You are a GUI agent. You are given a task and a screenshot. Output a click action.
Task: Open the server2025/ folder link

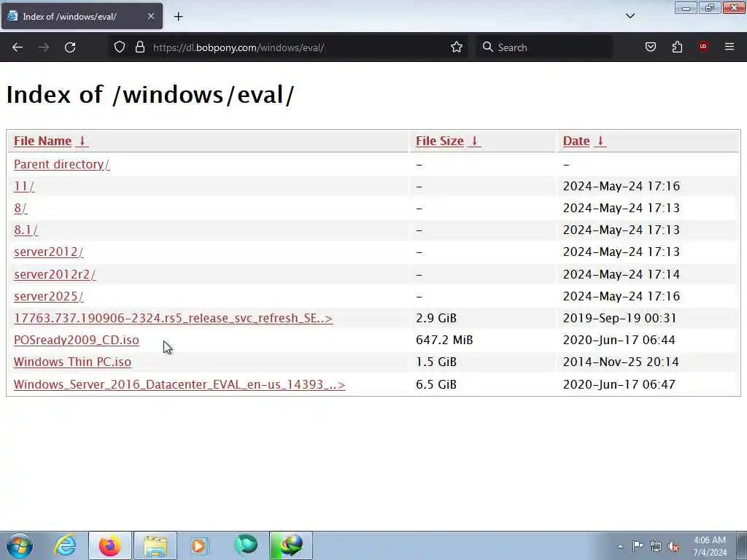[49, 296]
